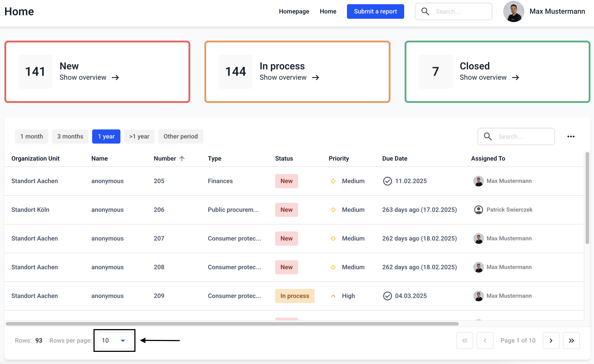The image size is (594, 364).
Task: Click arrow icon in Closed overview card
Action: coord(515,78)
